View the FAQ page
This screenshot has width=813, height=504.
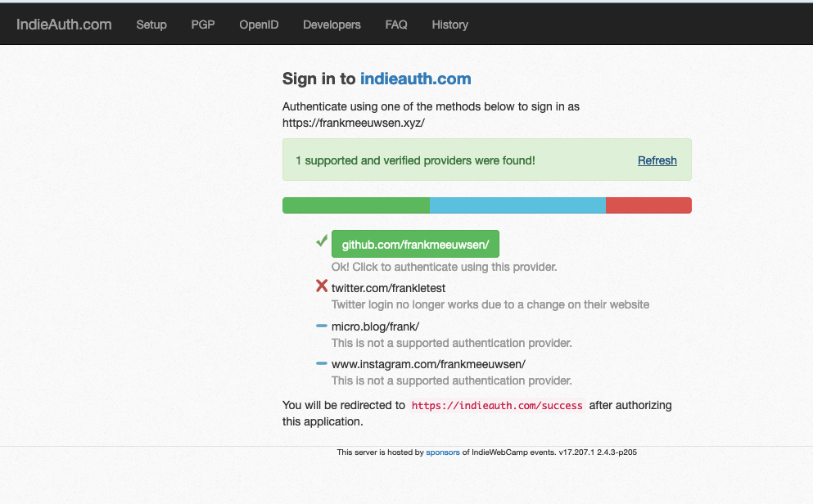click(x=396, y=25)
